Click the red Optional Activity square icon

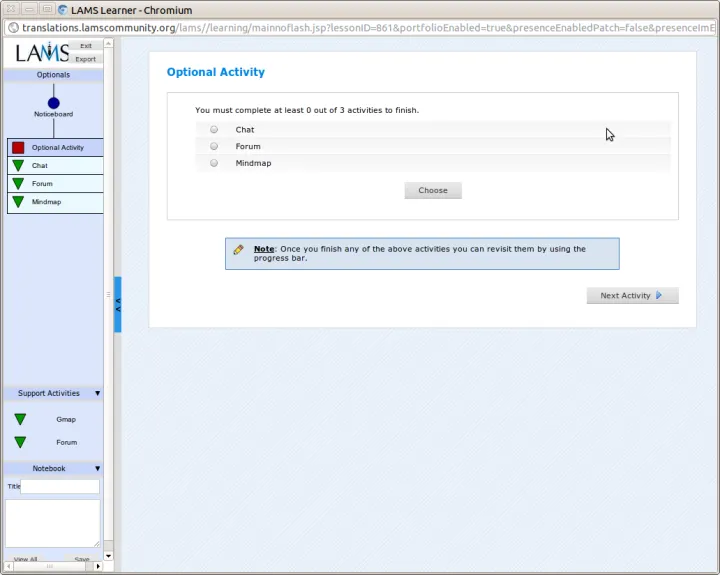pos(18,148)
